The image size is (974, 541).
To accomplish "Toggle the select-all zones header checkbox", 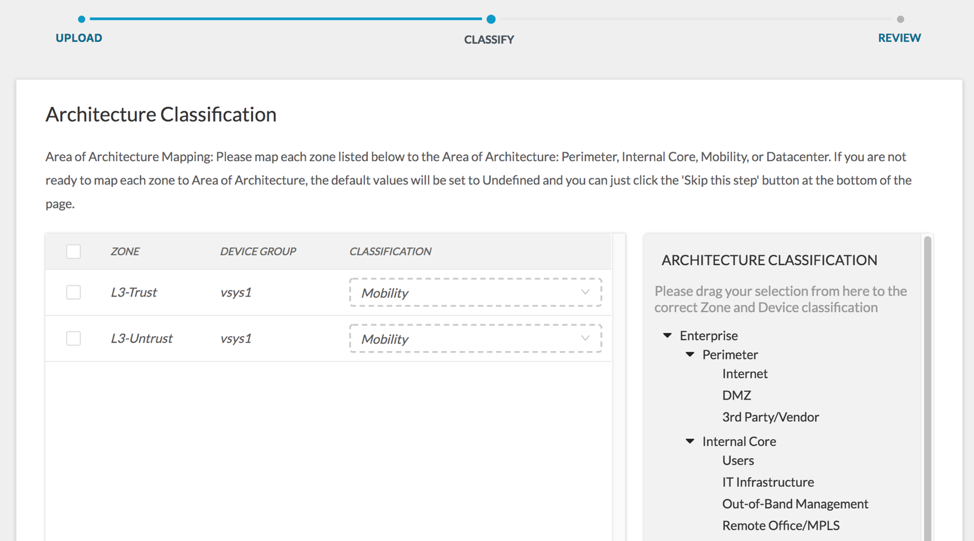I will (x=74, y=251).
